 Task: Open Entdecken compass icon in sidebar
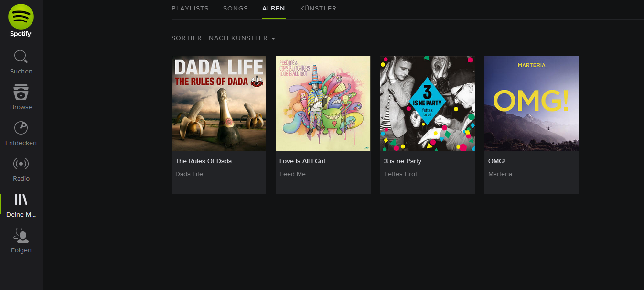21,128
